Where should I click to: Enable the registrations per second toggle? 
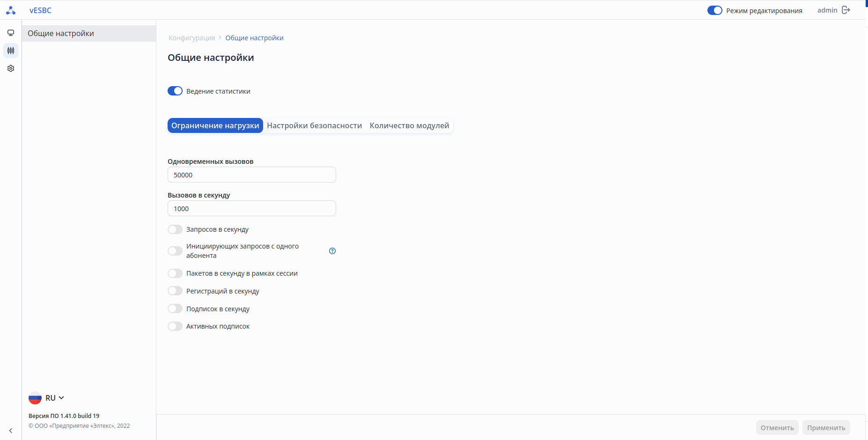click(175, 291)
